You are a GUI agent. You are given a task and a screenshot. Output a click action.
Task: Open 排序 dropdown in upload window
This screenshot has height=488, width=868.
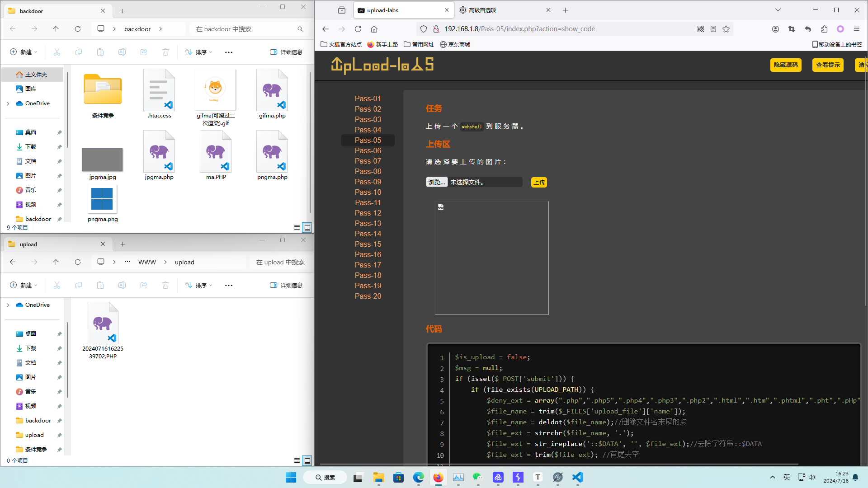click(x=198, y=285)
